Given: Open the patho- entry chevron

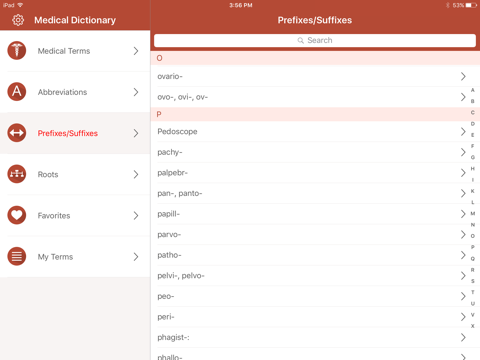Looking at the screenshot, I should (x=463, y=255).
